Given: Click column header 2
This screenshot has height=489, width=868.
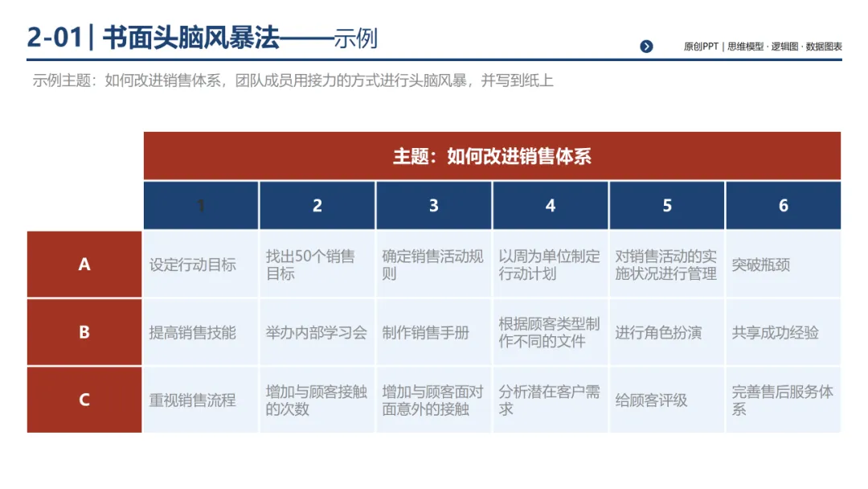Looking at the screenshot, I should (x=317, y=205).
